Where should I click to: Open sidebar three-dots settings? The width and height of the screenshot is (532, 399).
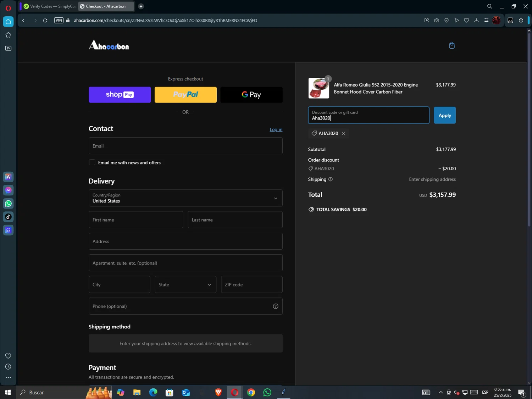[8, 378]
